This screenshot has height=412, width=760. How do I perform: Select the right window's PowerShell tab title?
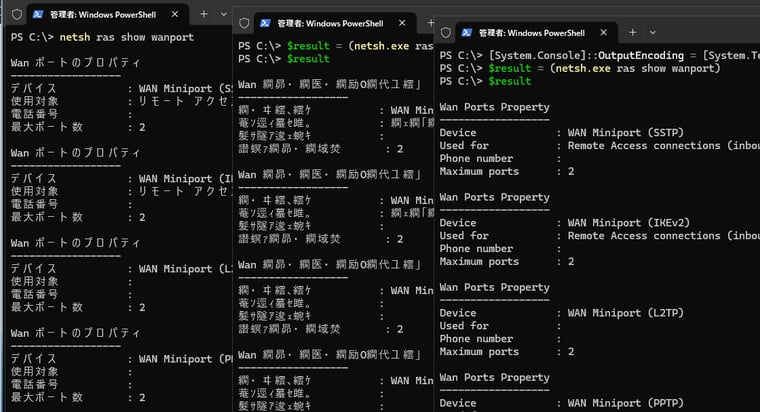[532, 33]
